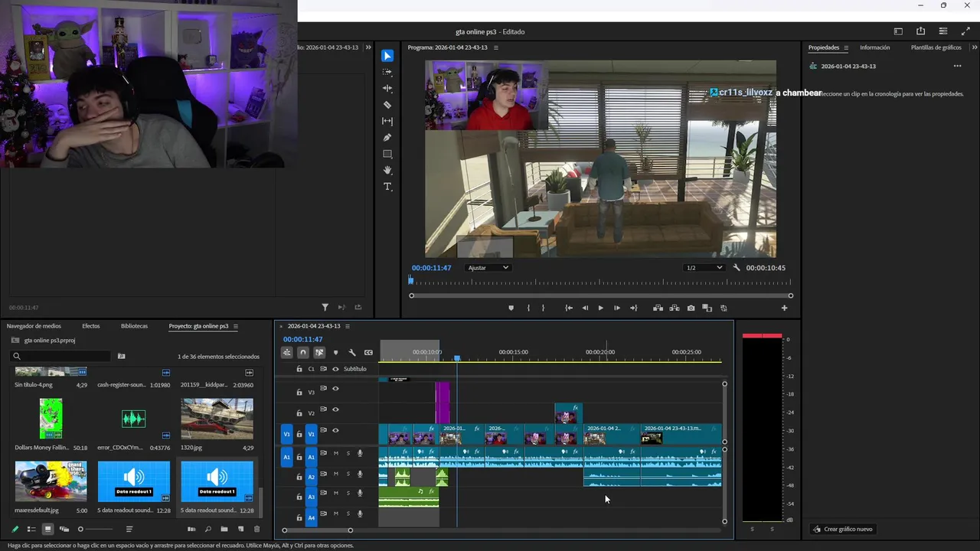Toggle the Subtítulo track eye
This screenshot has width=980, height=551.
[335, 369]
